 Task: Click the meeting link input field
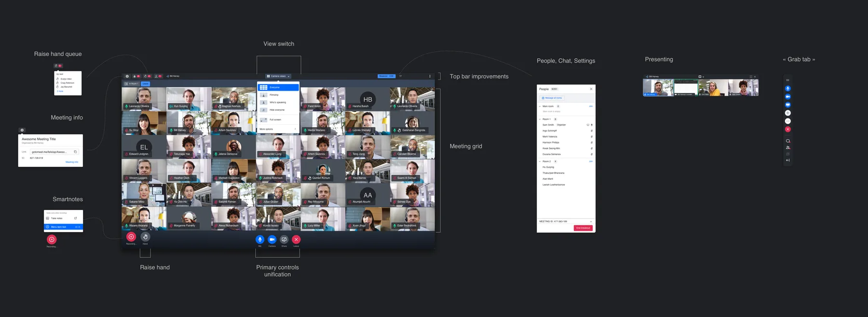coord(54,152)
